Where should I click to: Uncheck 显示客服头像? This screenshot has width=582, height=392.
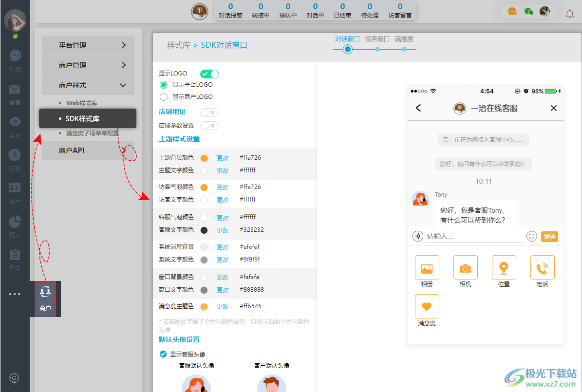click(163, 354)
